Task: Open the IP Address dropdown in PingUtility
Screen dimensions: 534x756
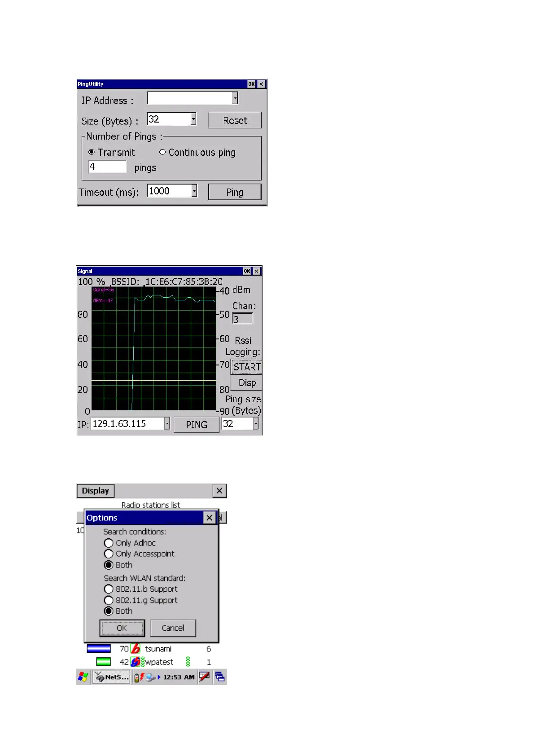Action: (x=235, y=98)
